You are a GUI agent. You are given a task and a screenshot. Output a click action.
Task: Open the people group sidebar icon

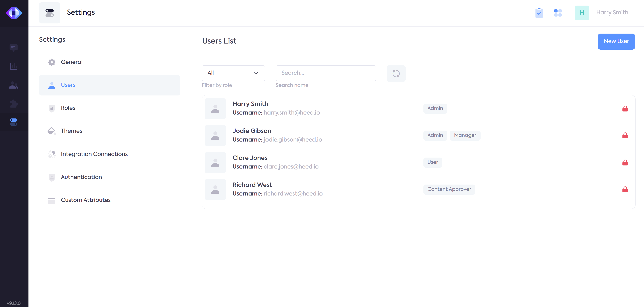[x=13, y=85]
